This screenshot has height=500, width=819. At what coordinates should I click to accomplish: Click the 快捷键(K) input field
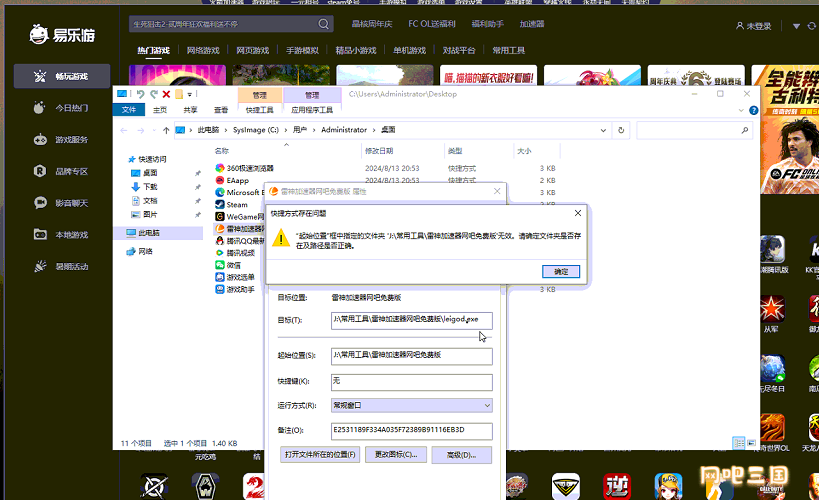pos(412,381)
